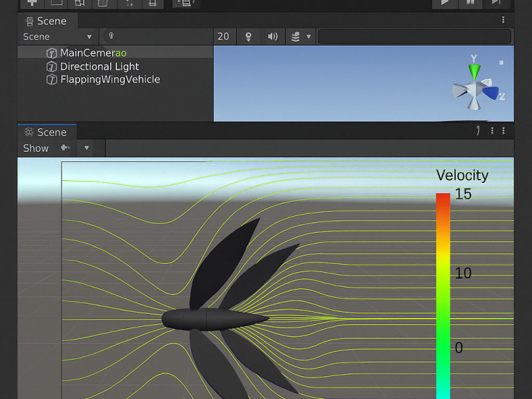Start Play mode with the play button

(x=445, y=3)
